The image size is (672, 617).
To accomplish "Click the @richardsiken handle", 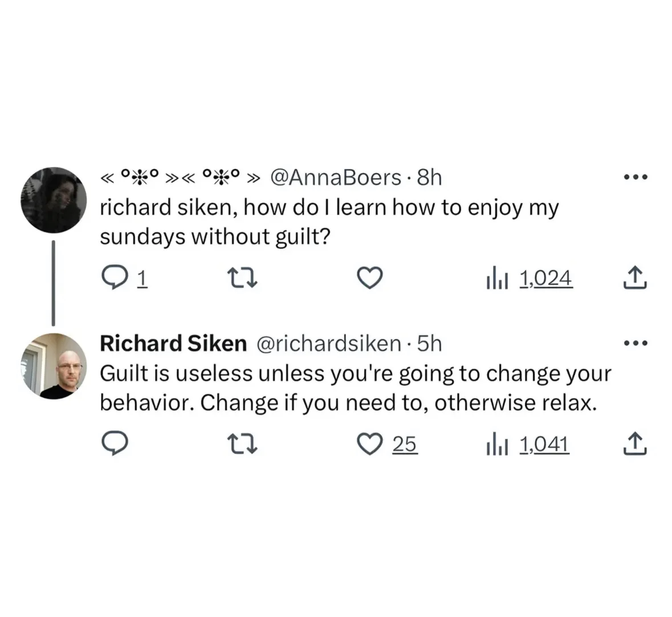I will click(329, 344).
